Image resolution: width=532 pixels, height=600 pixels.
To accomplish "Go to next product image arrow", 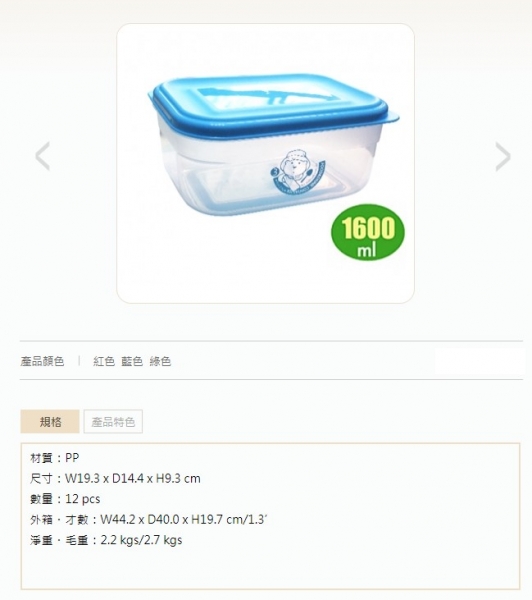I will [x=503, y=156].
